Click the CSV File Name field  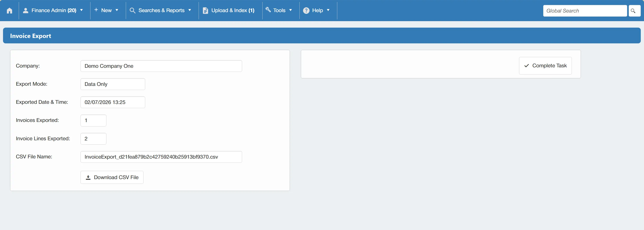tap(161, 157)
